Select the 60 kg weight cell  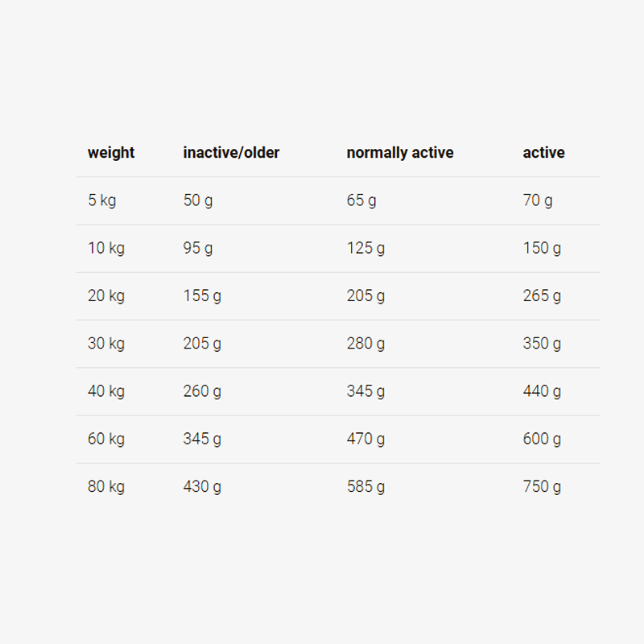[106, 439]
